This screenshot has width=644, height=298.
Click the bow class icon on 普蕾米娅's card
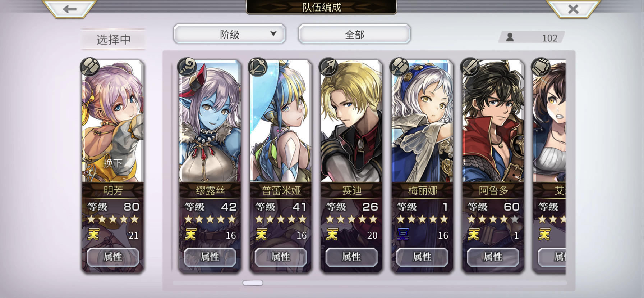[x=258, y=67]
